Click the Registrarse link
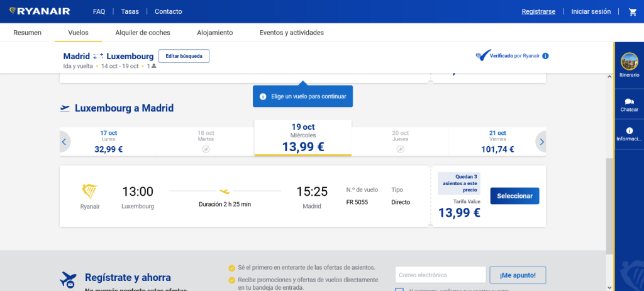This screenshot has height=291, width=644. tap(538, 11)
